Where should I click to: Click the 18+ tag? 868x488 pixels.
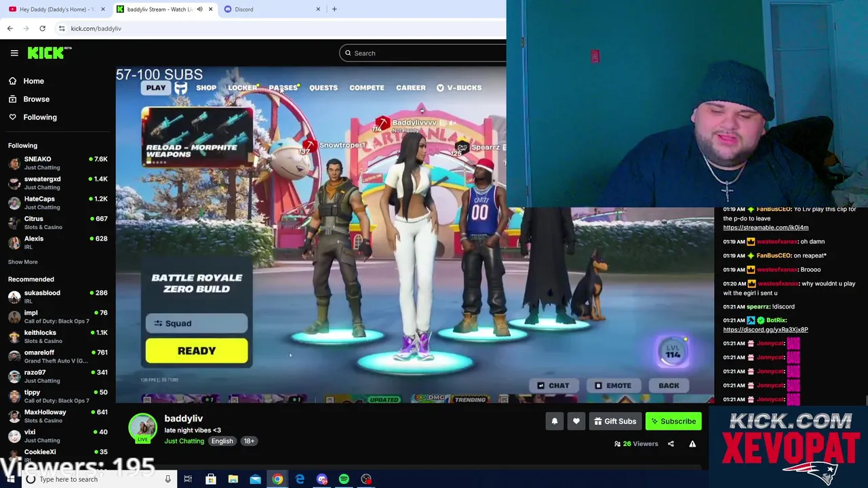(x=249, y=441)
